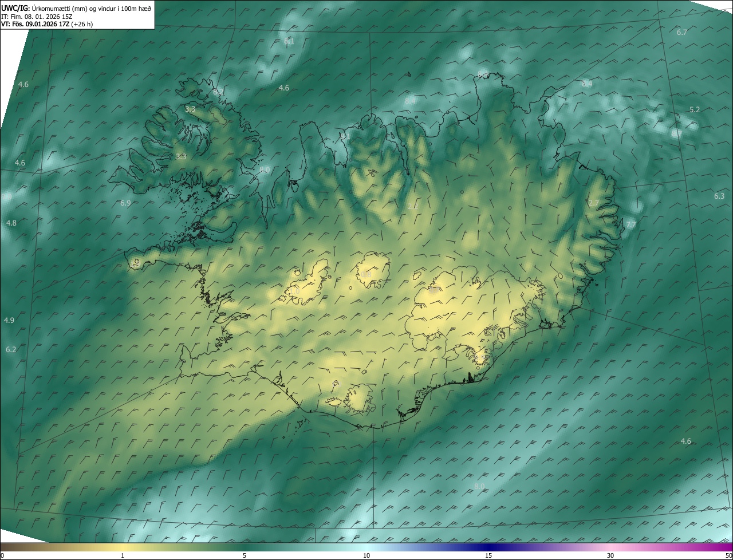733x560 pixels.
Task: Click the 4.9 value label
Action: tap(9, 320)
